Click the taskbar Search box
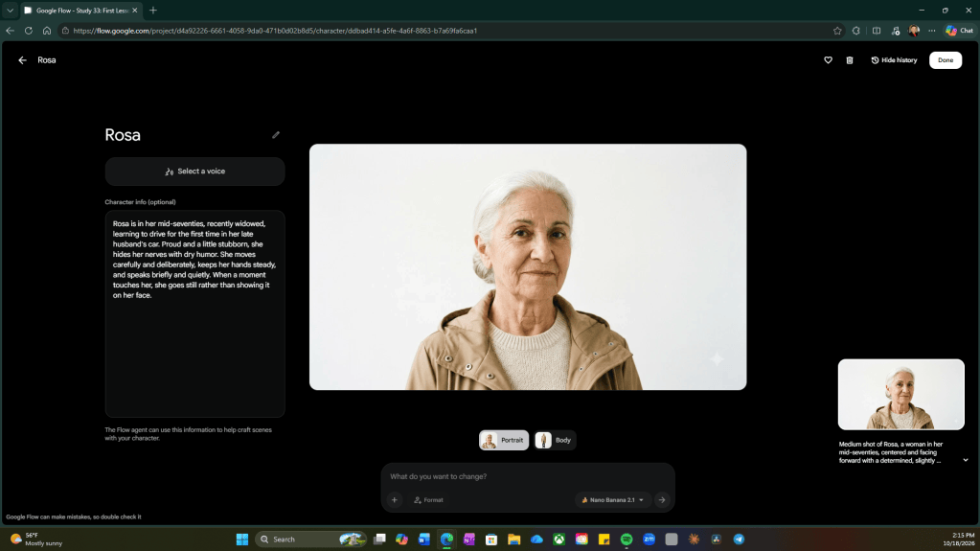 tap(311, 540)
